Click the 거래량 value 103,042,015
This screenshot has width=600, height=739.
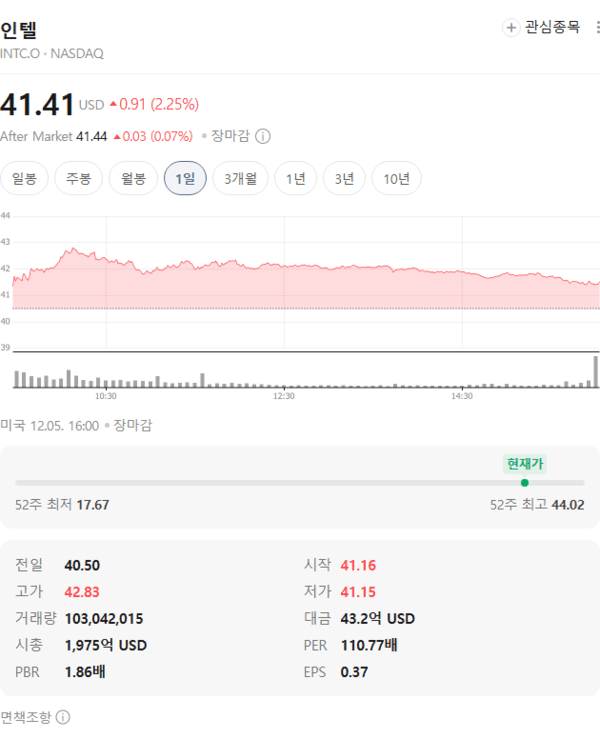(104, 619)
